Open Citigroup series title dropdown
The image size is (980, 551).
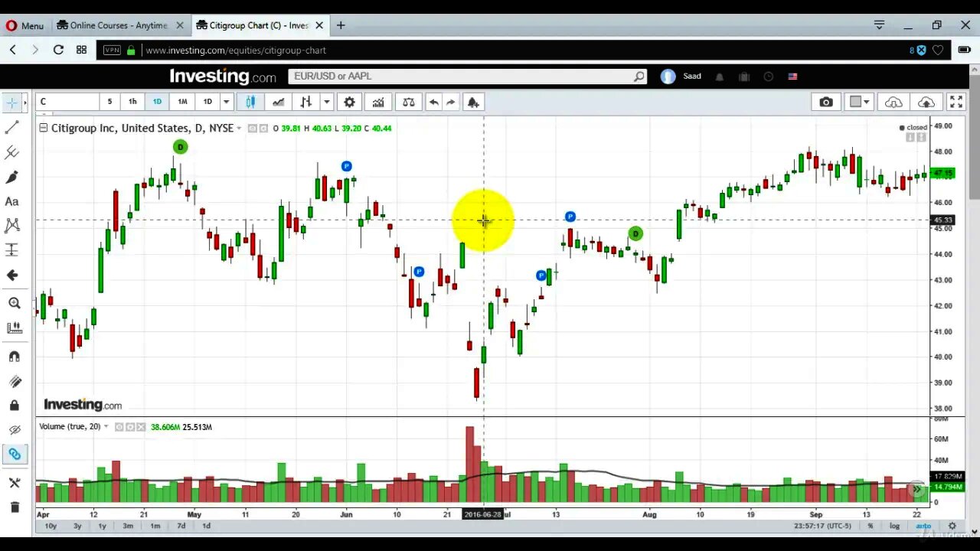tap(239, 128)
